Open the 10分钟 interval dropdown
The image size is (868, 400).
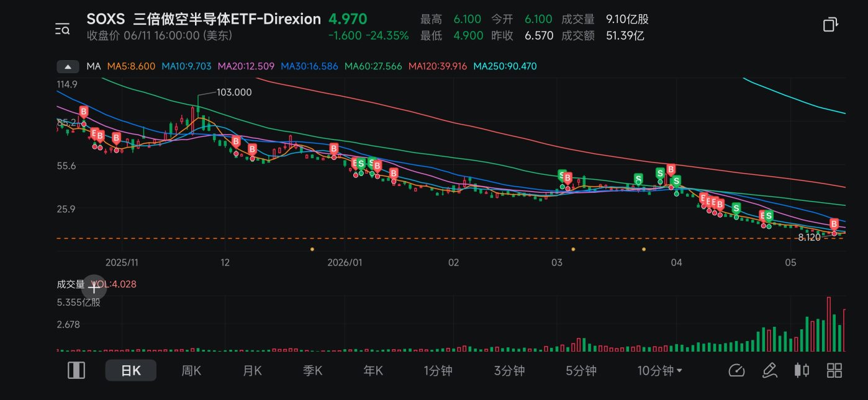pos(660,371)
